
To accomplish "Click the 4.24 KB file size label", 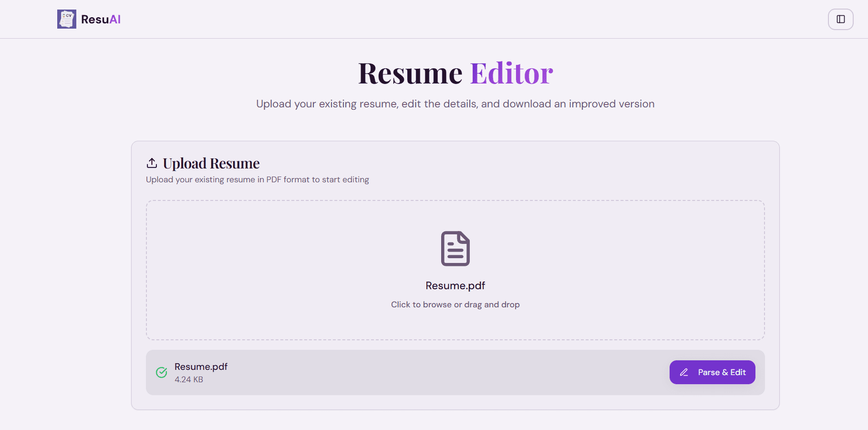I will pyautogui.click(x=188, y=379).
